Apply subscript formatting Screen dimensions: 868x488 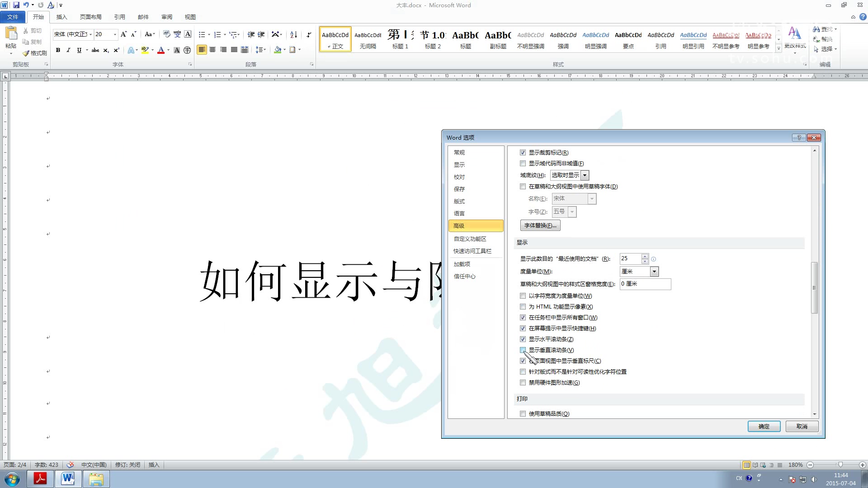tap(106, 50)
